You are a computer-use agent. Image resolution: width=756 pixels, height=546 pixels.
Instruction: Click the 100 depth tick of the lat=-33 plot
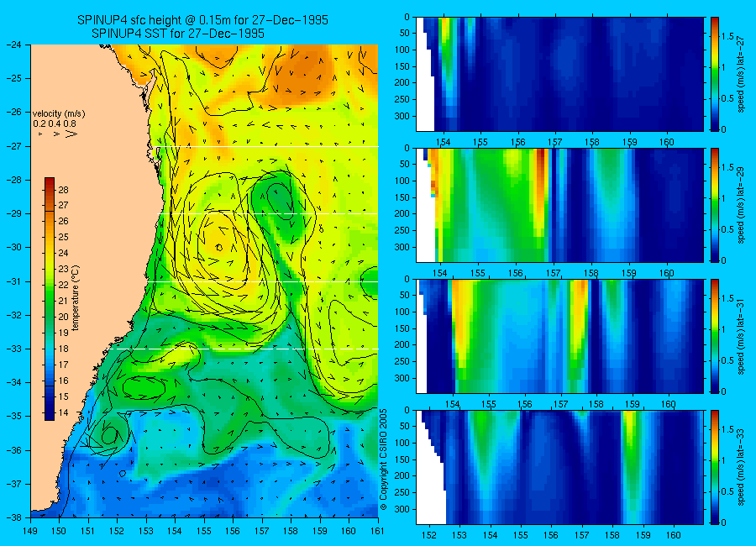pyautogui.click(x=402, y=443)
